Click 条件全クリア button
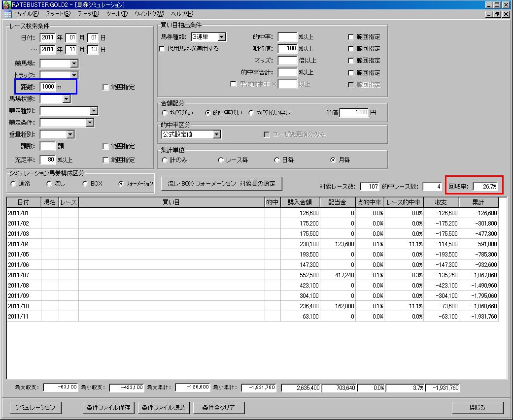 coord(218,408)
